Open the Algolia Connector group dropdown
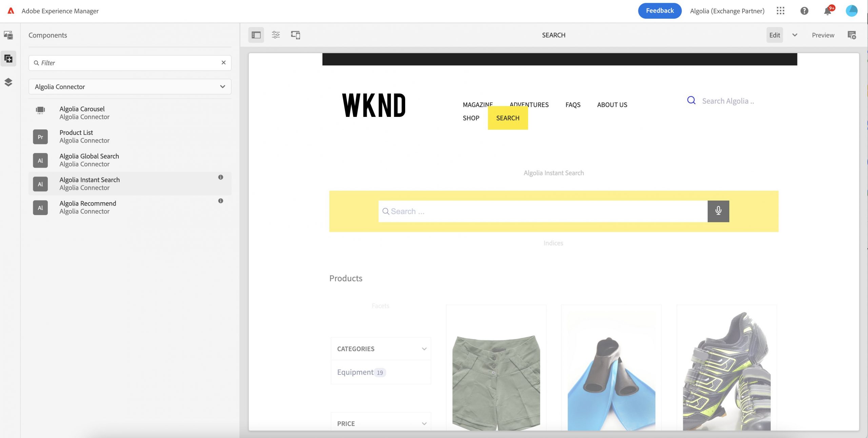868x438 pixels. click(x=130, y=87)
